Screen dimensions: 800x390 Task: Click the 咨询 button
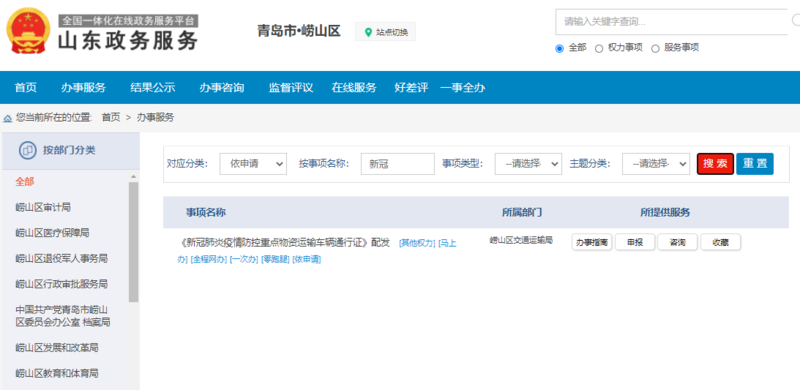[x=678, y=242]
